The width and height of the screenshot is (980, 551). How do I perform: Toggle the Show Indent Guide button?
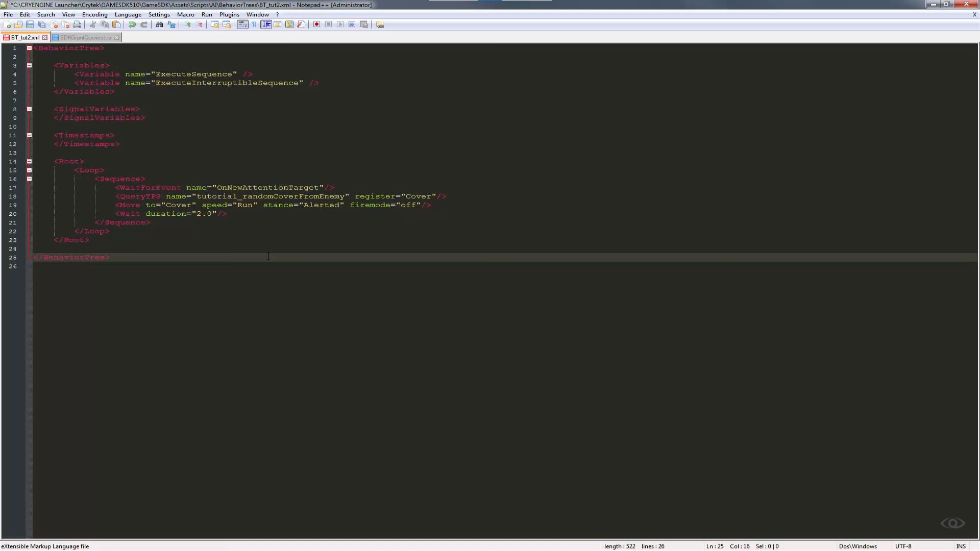266,24
